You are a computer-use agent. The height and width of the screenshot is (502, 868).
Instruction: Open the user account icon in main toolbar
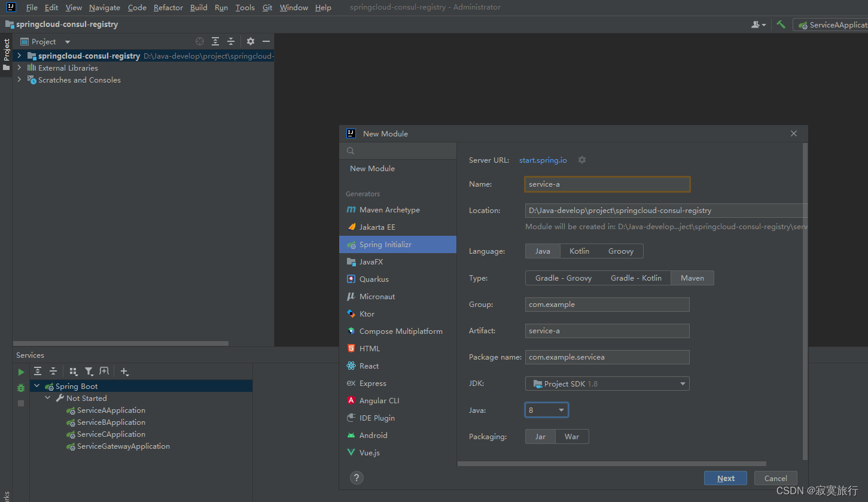(759, 25)
